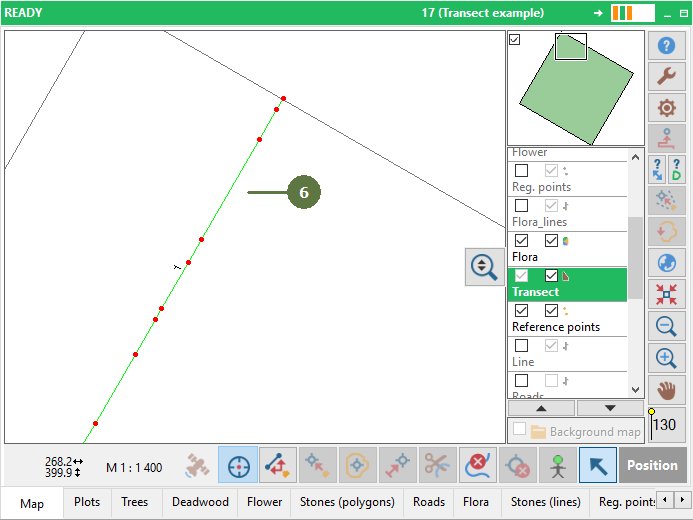The image size is (693, 520).
Task: Click the Position button
Action: point(652,465)
